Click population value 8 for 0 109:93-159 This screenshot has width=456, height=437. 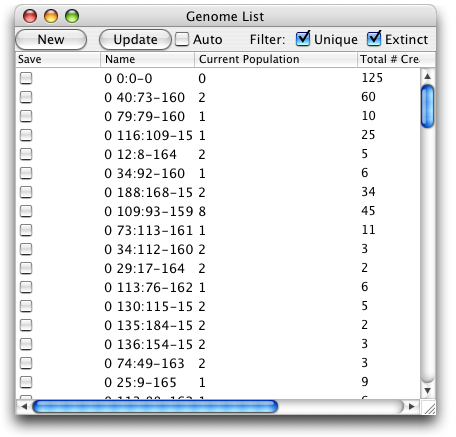pyautogui.click(x=202, y=212)
